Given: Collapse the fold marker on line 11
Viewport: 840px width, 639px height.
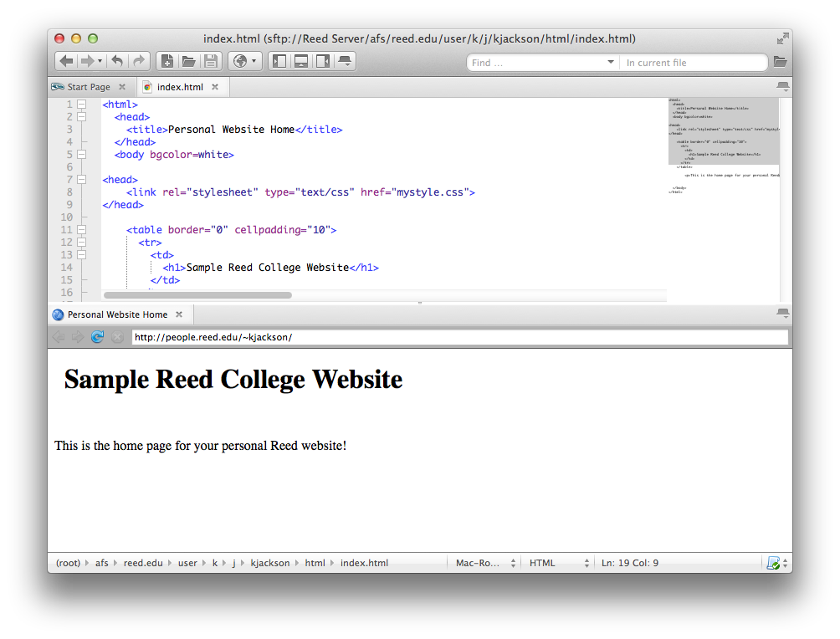Looking at the screenshot, I should point(82,230).
